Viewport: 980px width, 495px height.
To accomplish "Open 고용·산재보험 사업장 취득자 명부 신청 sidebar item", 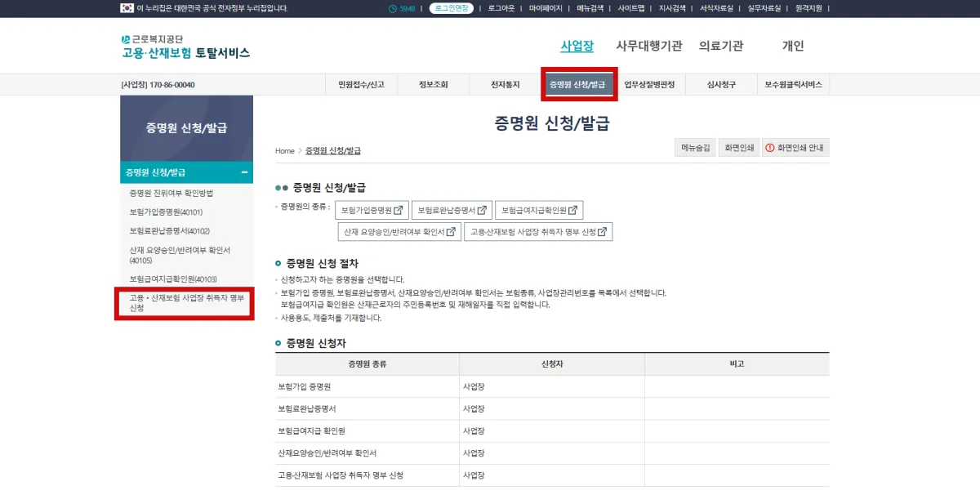I will (x=187, y=303).
